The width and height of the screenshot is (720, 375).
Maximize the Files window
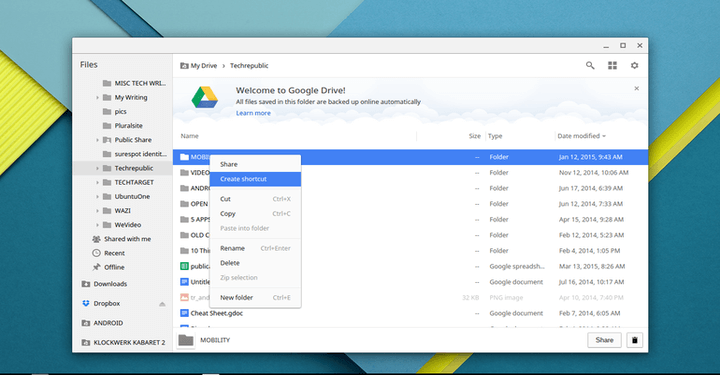[623, 45]
